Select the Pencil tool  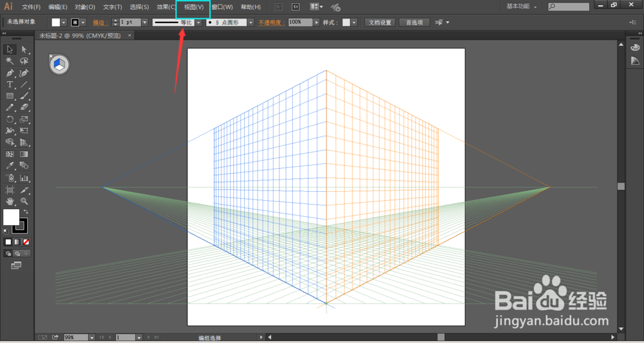coord(10,107)
